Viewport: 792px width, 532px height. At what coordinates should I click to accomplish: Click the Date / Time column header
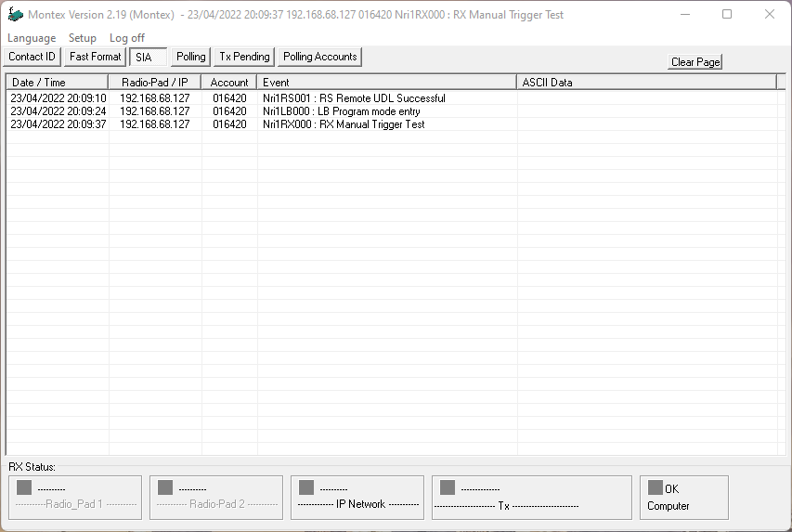point(58,83)
